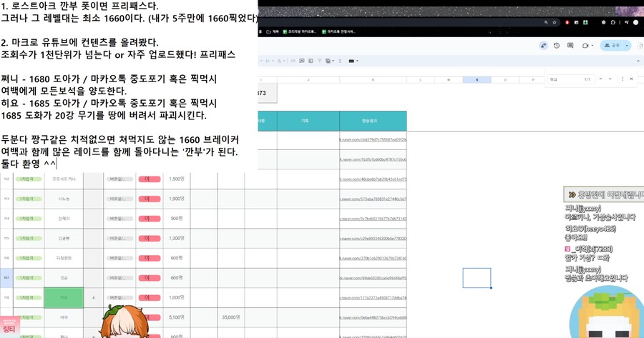The image size is (644, 338).
Task: Open naver link in row with 1,900명
Action: coord(373,199)
